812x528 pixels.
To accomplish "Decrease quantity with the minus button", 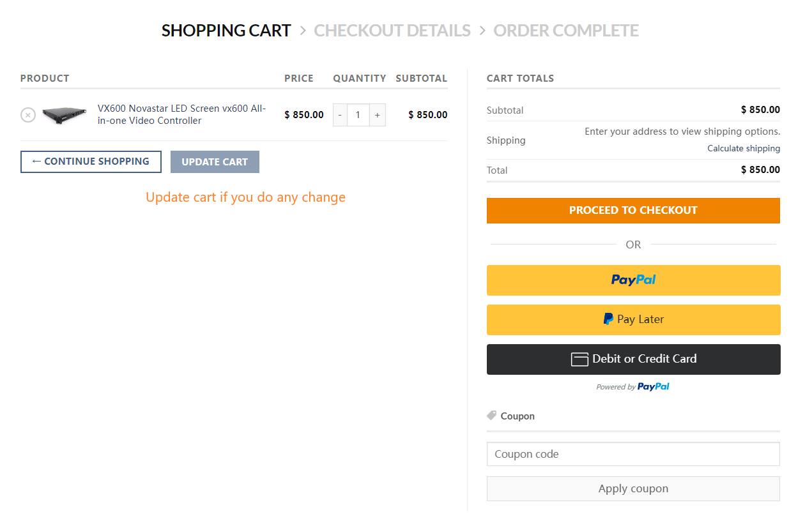I will point(340,115).
